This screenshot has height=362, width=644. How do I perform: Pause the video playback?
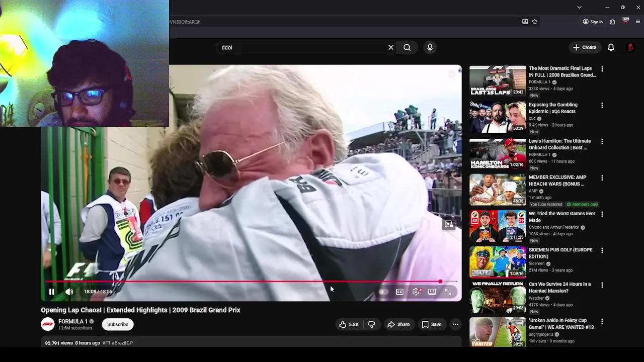click(x=51, y=292)
